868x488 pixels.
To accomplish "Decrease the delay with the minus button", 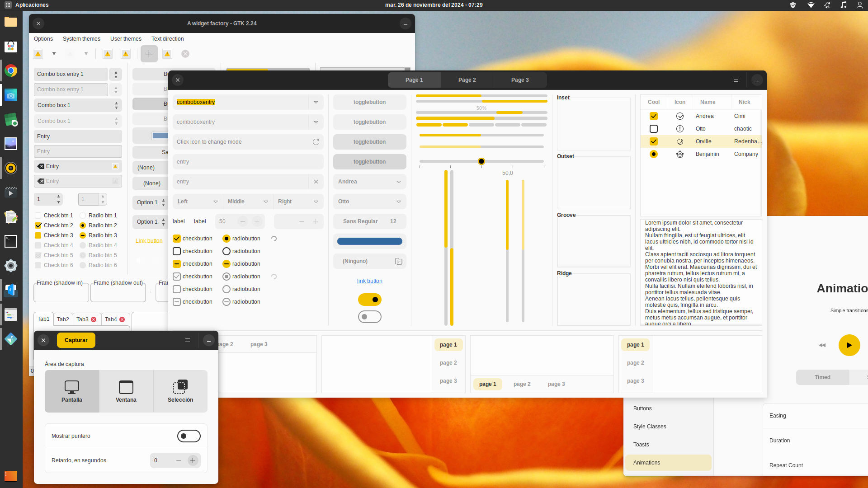I will click(179, 460).
